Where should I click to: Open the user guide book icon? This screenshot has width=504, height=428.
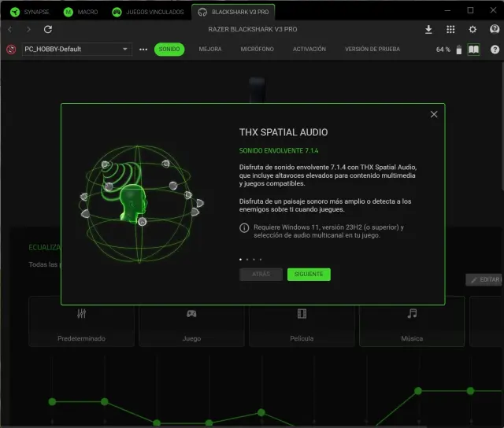coord(473,49)
